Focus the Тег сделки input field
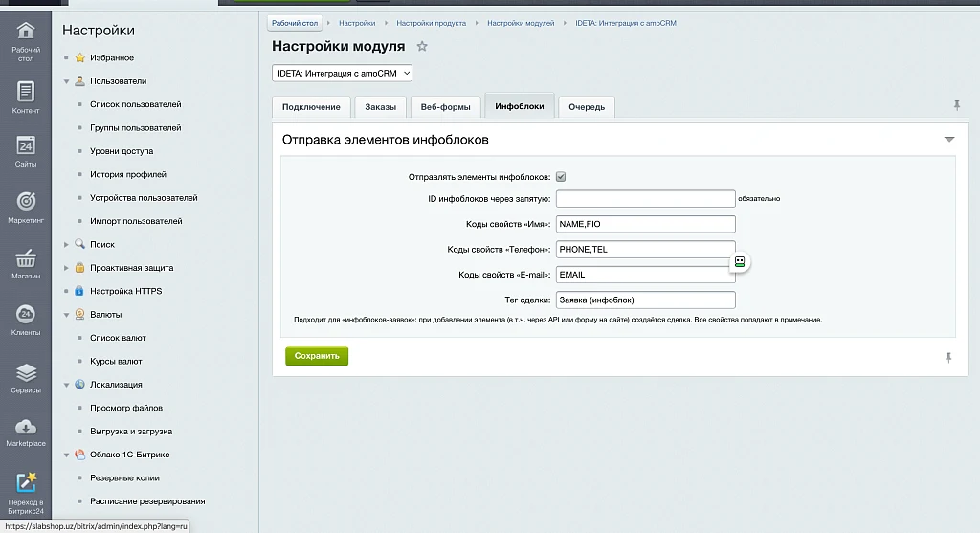Viewport: 980px width, 533px height. click(646, 300)
